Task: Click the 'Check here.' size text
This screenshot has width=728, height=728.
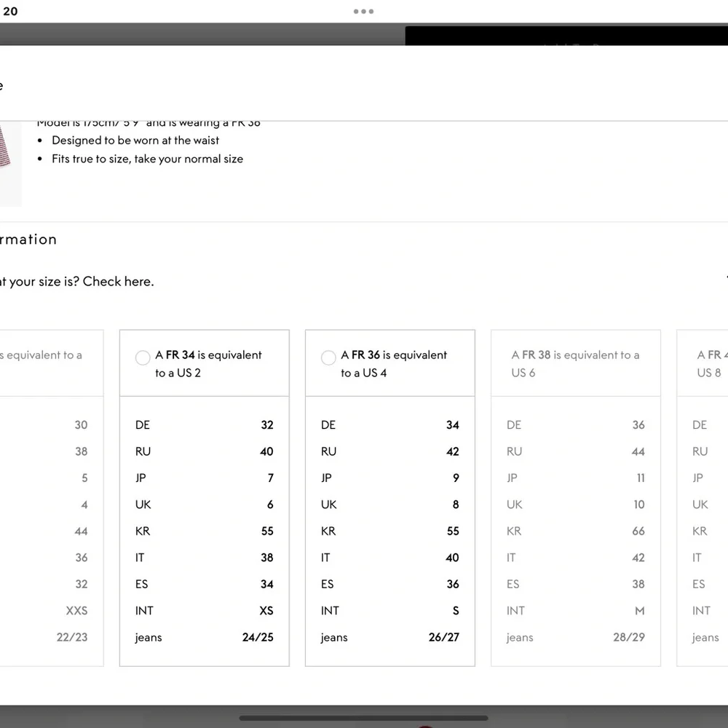Action: [x=118, y=281]
